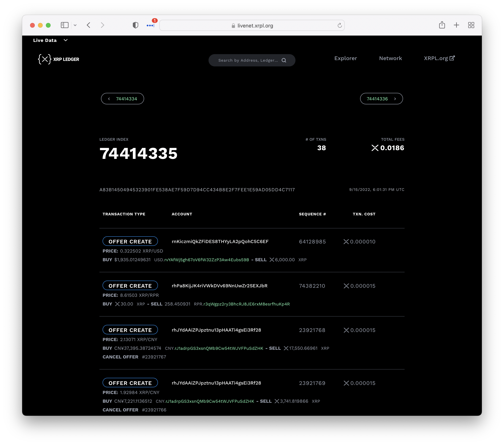This screenshot has width=504, height=445.
Task: Open the Explorer menu item
Action: 345,58
